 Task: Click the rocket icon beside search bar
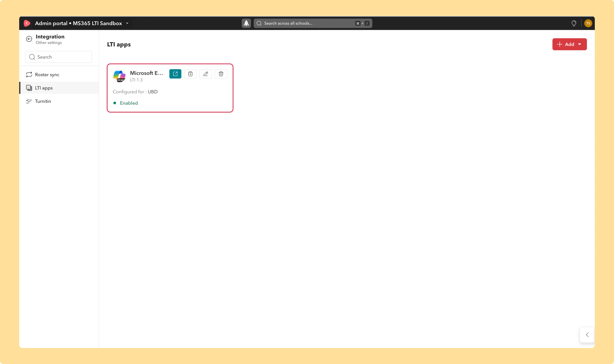click(246, 23)
